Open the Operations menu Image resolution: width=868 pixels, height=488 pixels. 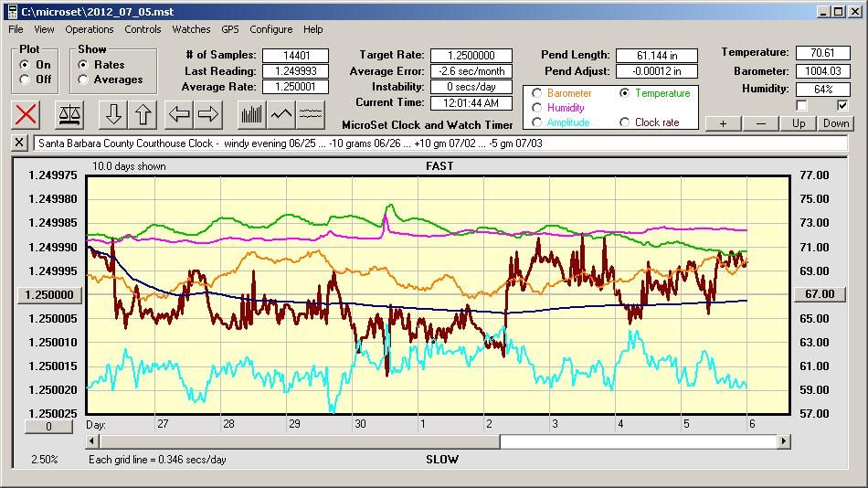90,29
